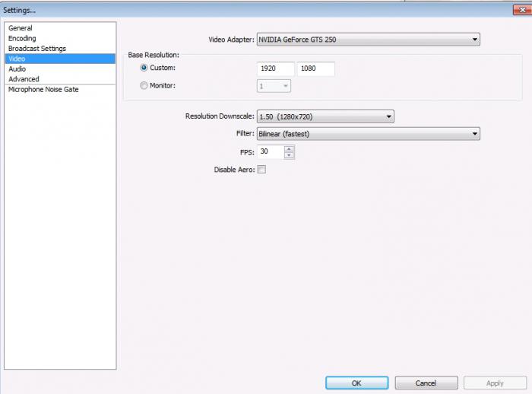532x394 pixels.
Task: Toggle the Disable Aero checkbox
Action: pyautogui.click(x=262, y=170)
